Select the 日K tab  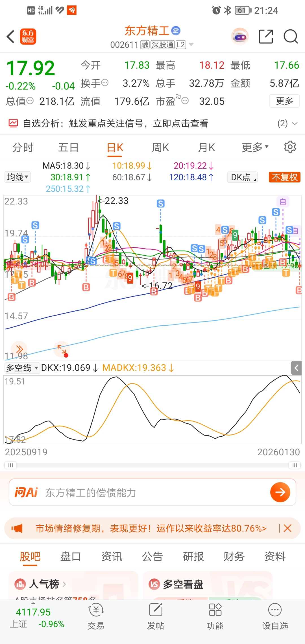click(115, 147)
